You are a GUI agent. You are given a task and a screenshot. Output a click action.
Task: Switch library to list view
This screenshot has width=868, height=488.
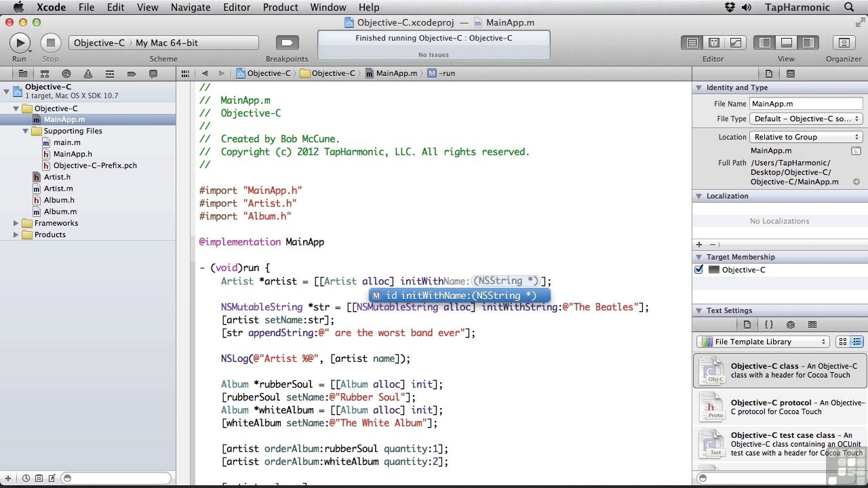pos(857,342)
